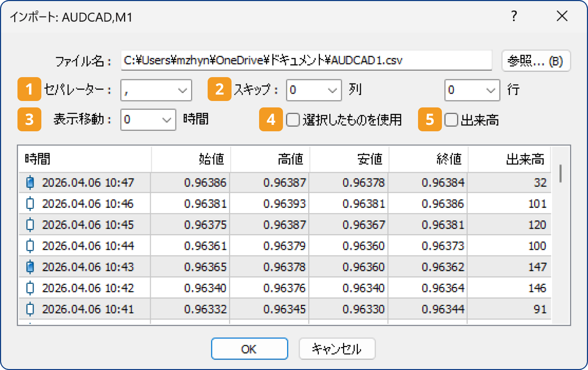This screenshot has height=370, width=588.
Task: Click the hollow candle icon beside 10:46 row
Action: coord(30,203)
